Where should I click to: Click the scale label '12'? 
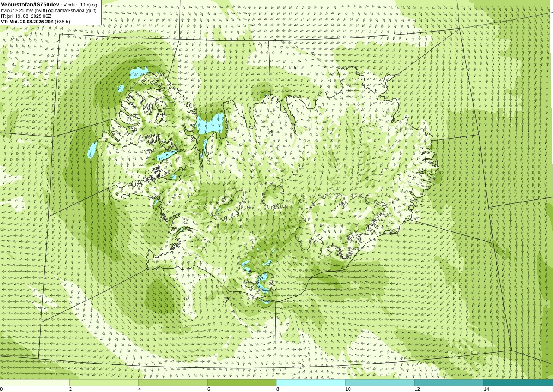[x=417, y=389]
